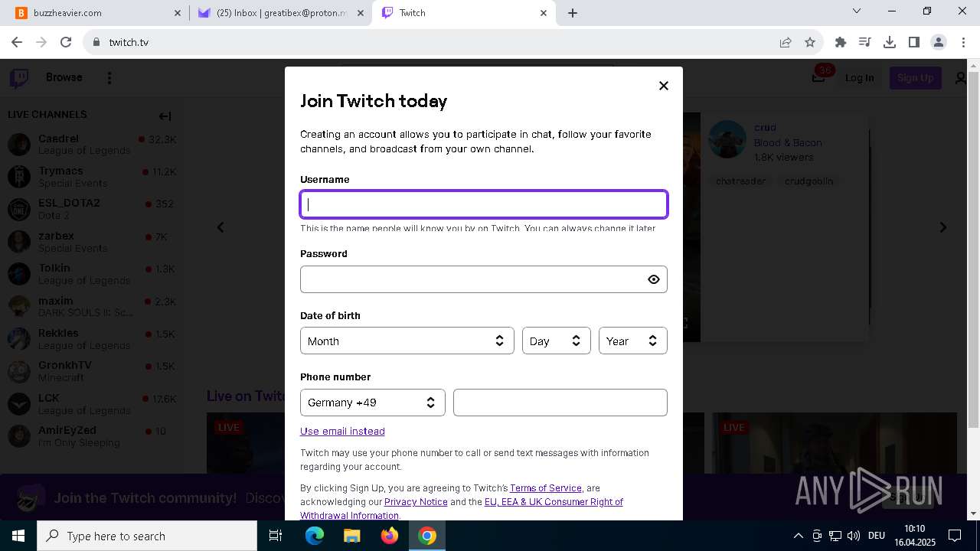Open the Windows Start menu
The image size is (980, 551).
pyautogui.click(x=18, y=536)
